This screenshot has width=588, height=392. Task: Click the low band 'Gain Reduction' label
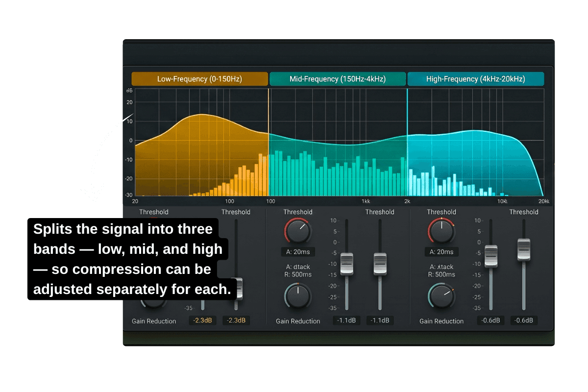(x=154, y=321)
